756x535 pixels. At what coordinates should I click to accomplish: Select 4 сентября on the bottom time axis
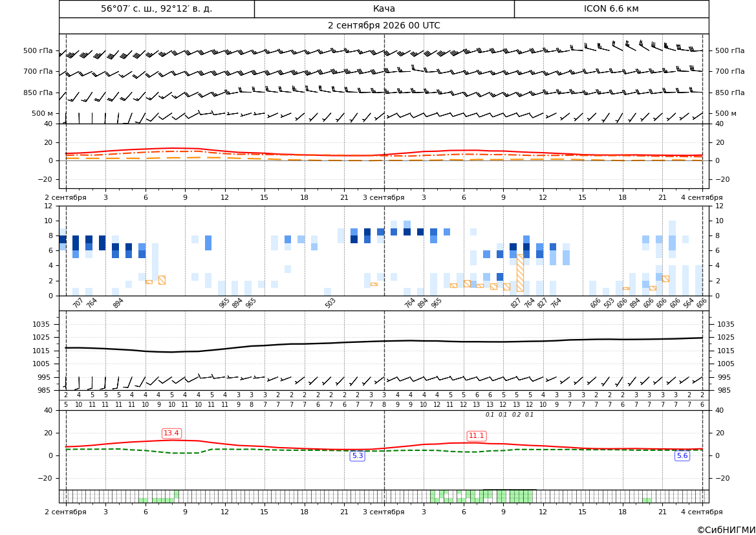702,512
